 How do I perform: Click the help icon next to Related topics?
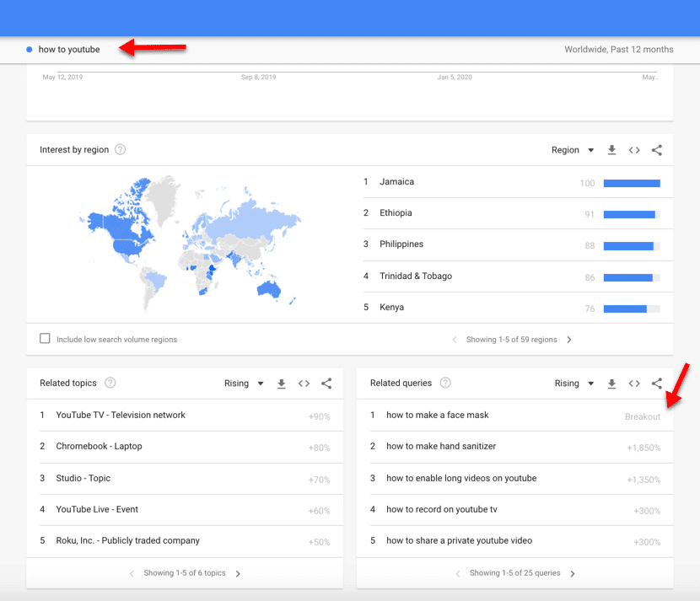(x=110, y=383)
